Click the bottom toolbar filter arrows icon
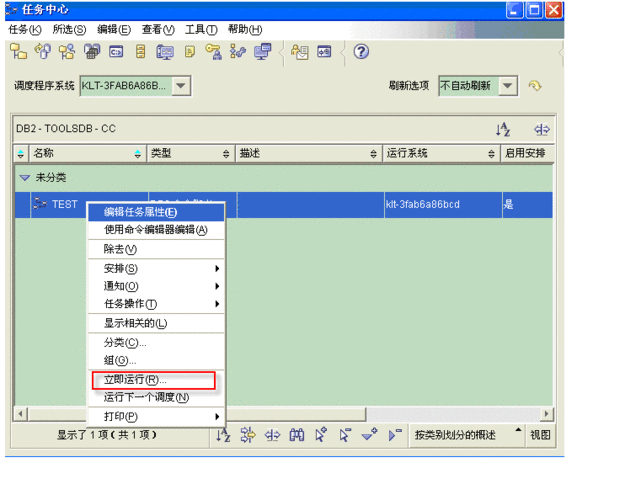 point(248,435)
